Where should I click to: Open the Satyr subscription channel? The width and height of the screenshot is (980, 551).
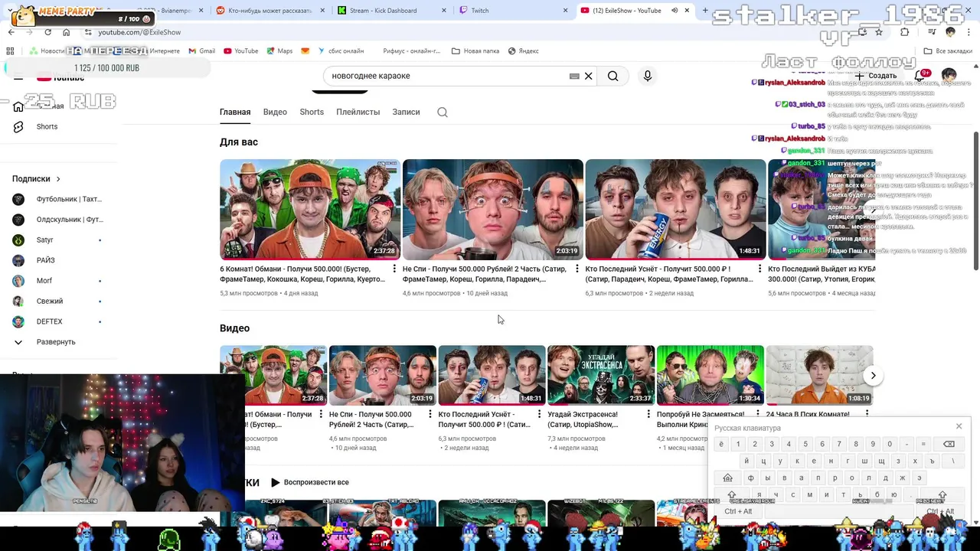click(x=44, y=240)
